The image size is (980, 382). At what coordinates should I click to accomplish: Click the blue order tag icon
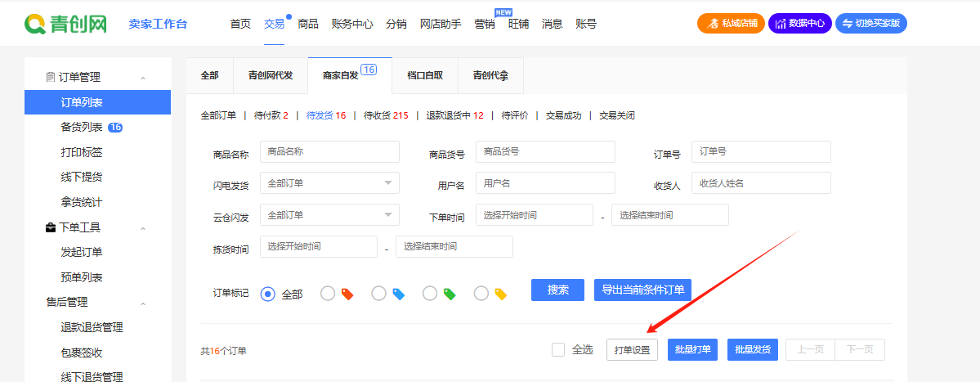tap(399, 294)
